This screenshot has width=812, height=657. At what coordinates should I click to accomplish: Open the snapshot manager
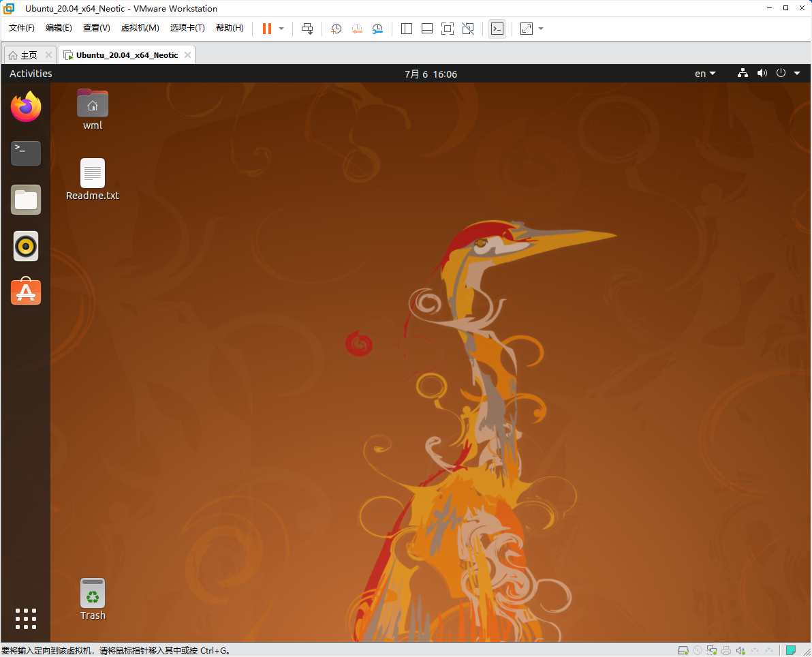[x=377, y=29]
